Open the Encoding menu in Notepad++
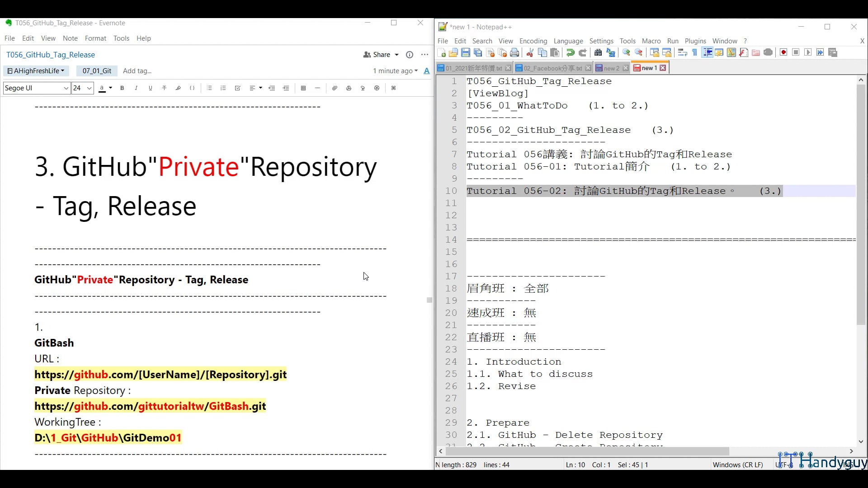The width and height of the screenshot is (868, 488). tap(533, 41)
